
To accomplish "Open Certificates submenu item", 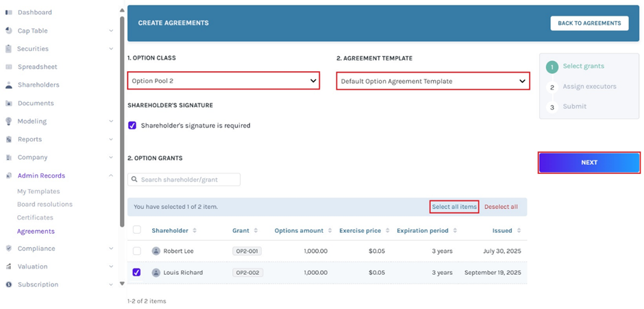I will (35, 217).
